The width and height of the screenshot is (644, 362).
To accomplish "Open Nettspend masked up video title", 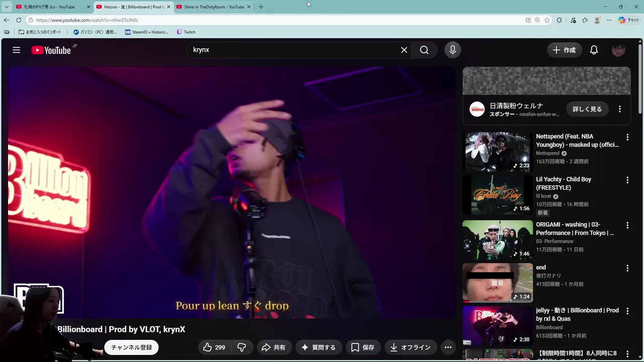I will [577, 140].
